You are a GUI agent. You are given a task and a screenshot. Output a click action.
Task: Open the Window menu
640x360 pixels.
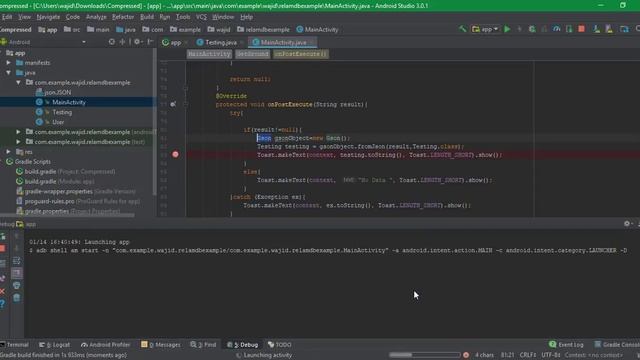pyautogui.click(x=223, y=17)
